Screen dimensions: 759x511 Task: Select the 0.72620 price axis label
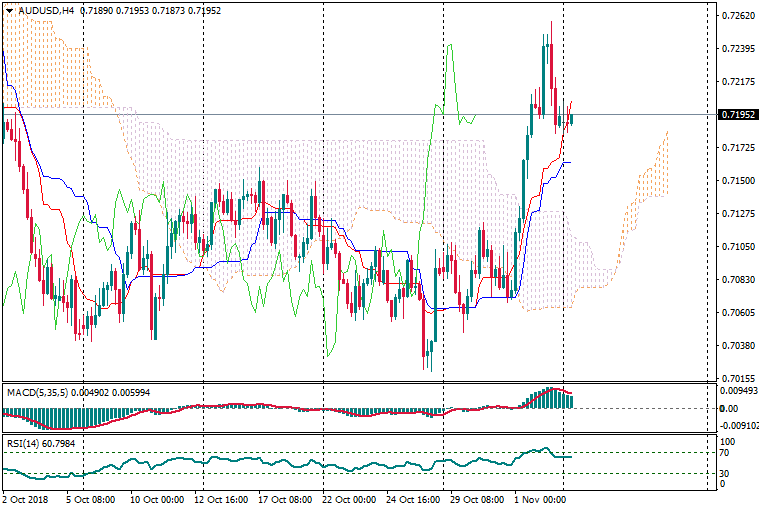737,16
